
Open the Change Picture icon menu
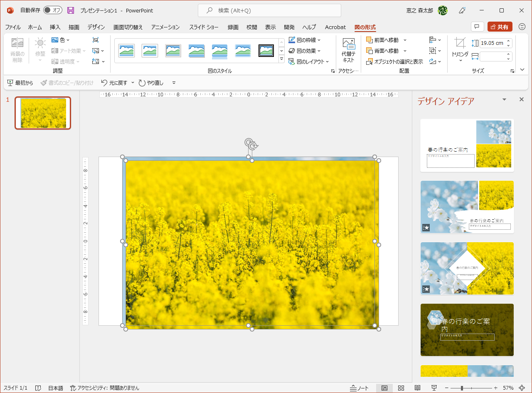98,51
